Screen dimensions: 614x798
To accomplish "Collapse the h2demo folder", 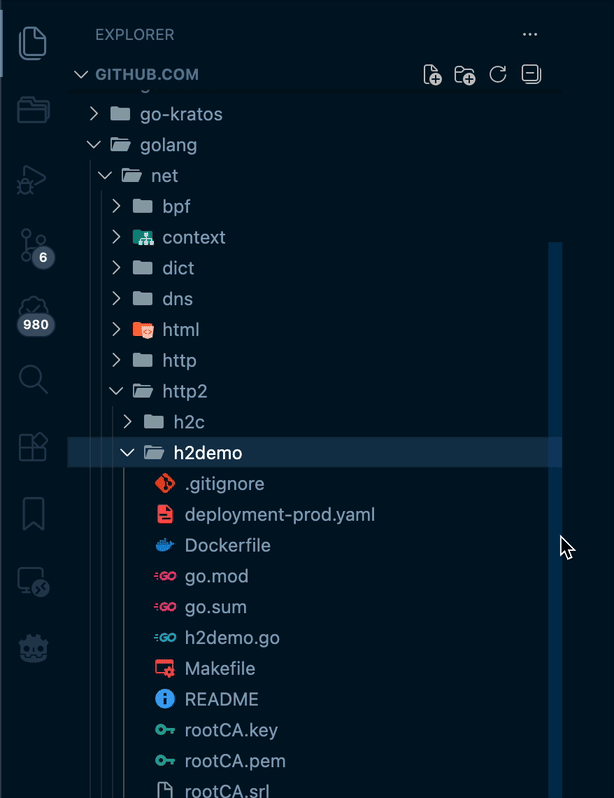I will (207, 453).
